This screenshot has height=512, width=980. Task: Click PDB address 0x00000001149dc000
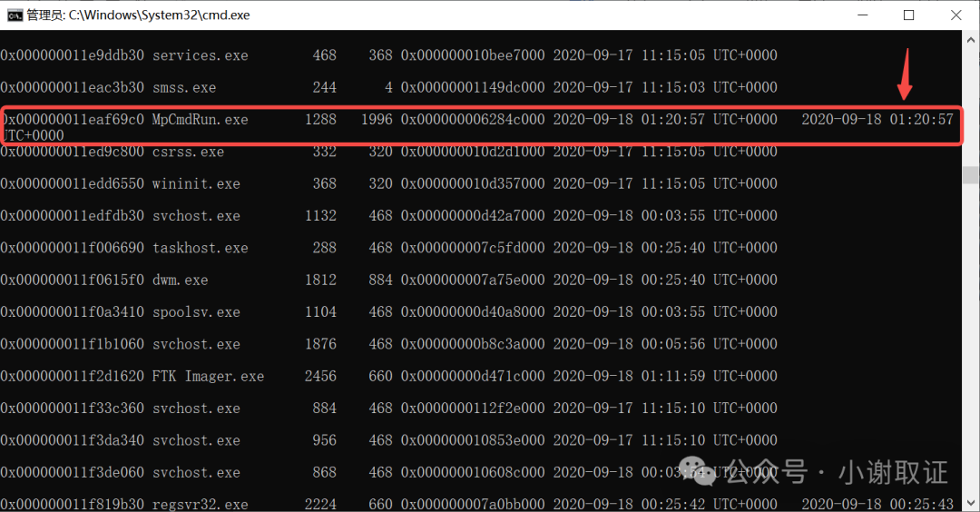473,87
